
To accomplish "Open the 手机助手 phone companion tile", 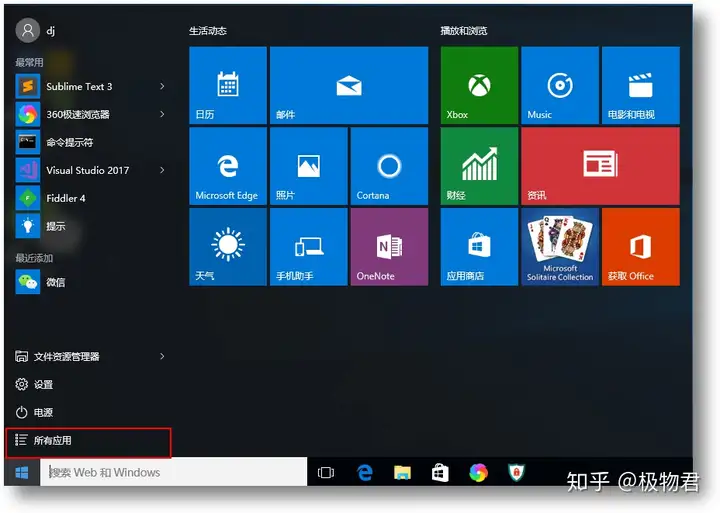I will pyautogui.click(x=309, y=247).
